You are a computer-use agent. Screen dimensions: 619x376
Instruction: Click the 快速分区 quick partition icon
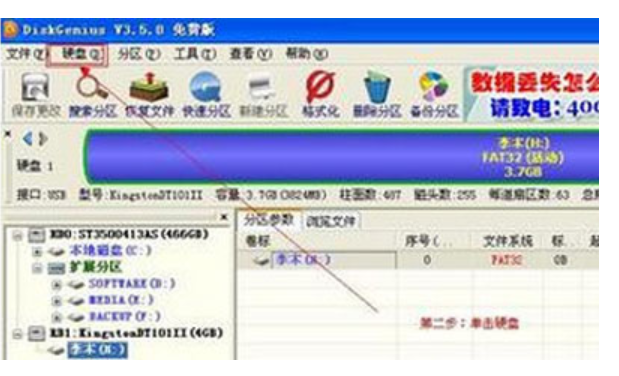[x=206, y=87]
